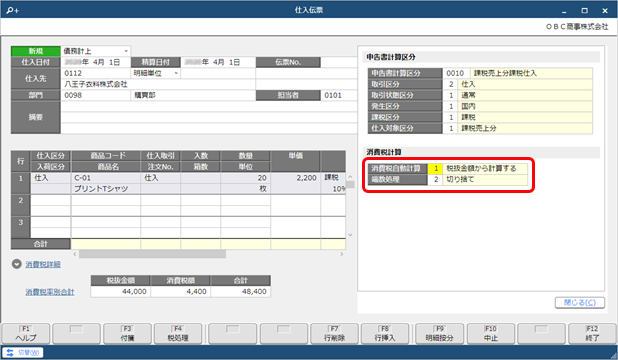
Task: Click F10 中止 function key button
Action: [x=491, y=334]
